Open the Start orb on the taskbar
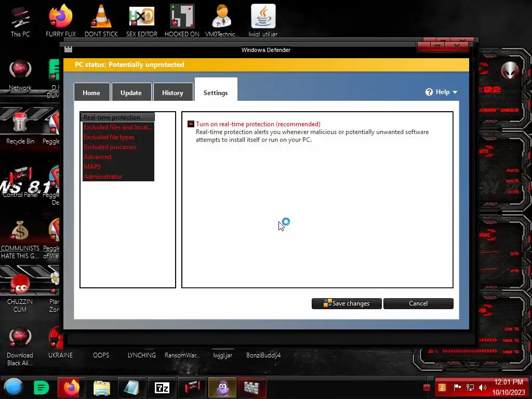This screenshot has width=532, height=399. point(13,387)
